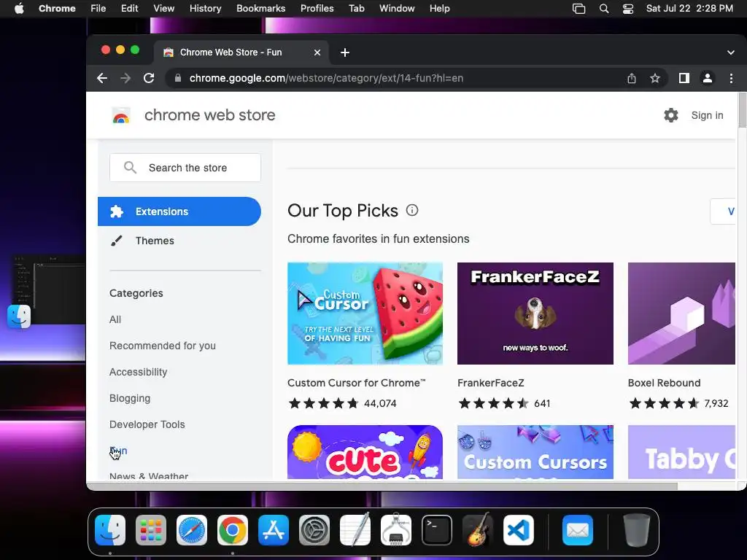Click the browser forward arrow
This screenshot has height=560, width=747.
pyautogui.click(x=125, y=78)
